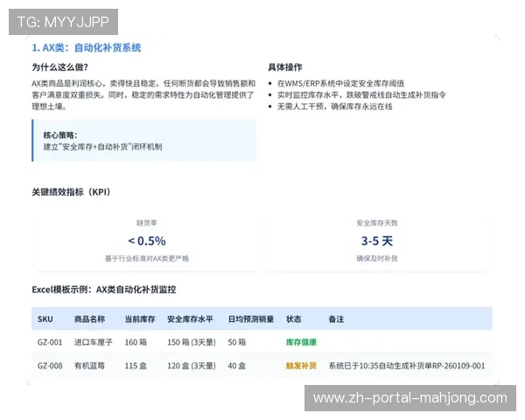Click bullet '无需人工干预，确保库存永远在线'

click(x=334, y=107)
